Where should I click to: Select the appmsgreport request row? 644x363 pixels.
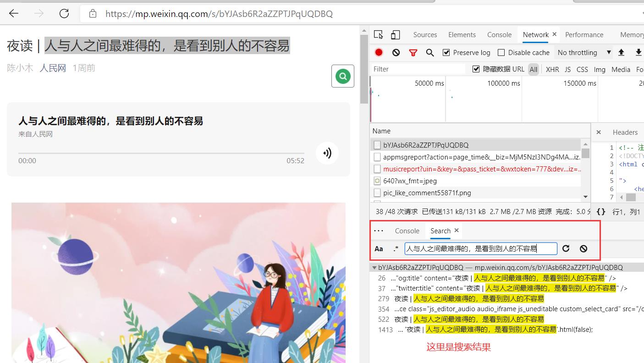pos(476,157)
